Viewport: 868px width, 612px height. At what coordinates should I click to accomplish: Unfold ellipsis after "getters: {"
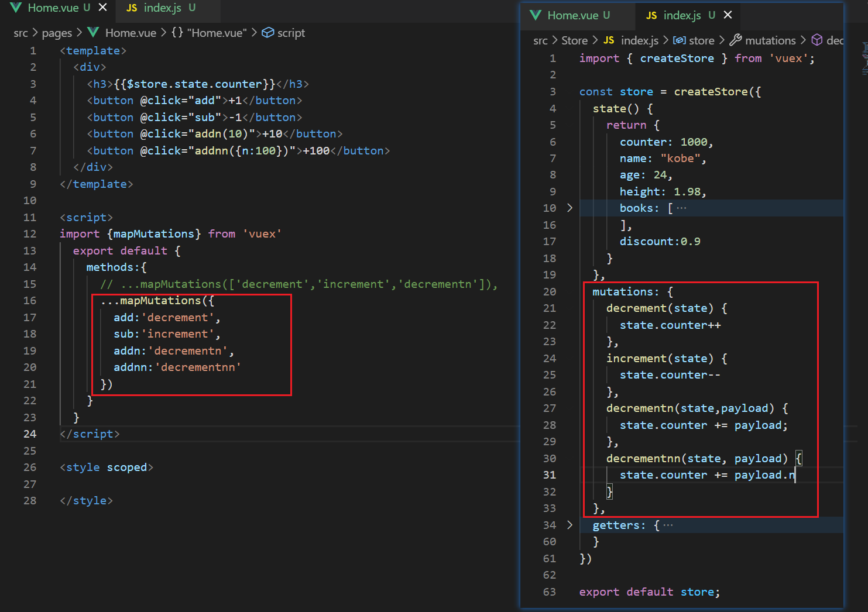pos(668,525)
